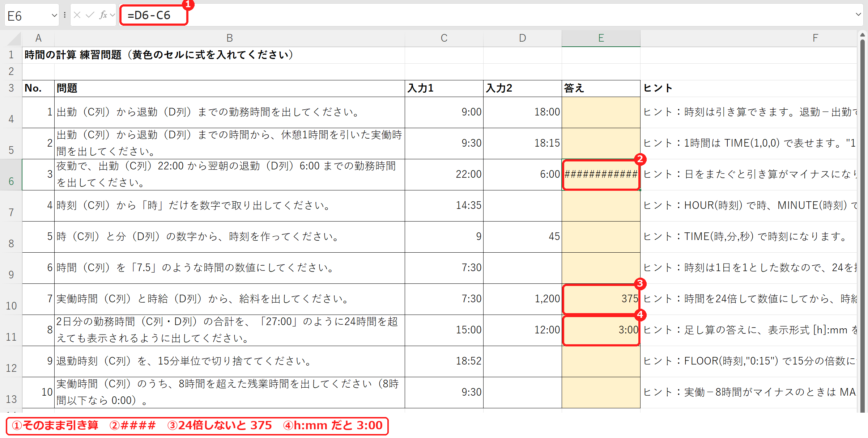Expand the formula bar with the chevron
This screenshot has height=438, width=868.
point(858,14)
